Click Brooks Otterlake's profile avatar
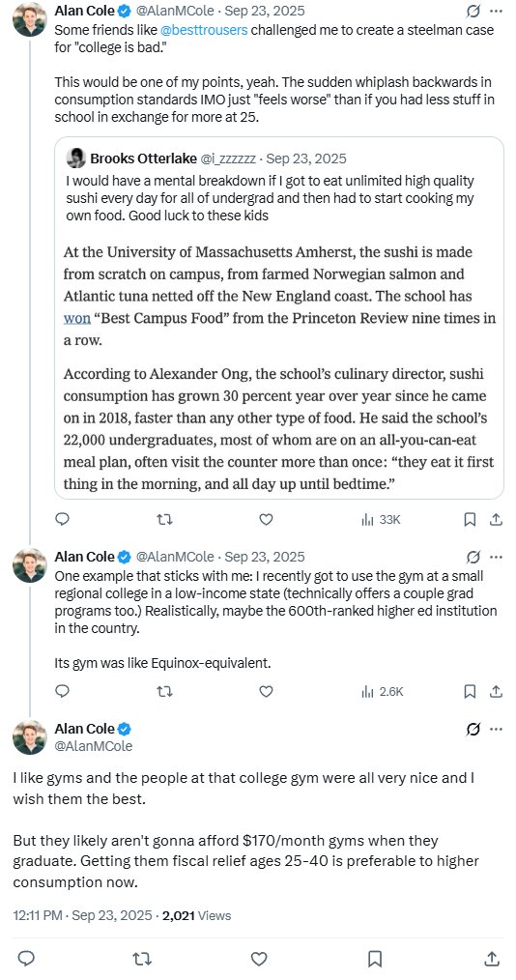The width and height of the screenshot is (516, 980). [x=75, y=159]
